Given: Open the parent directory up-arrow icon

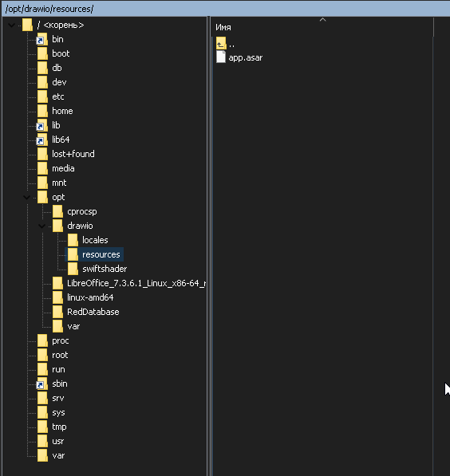Looking at the screenshot, I should (221, 43).
